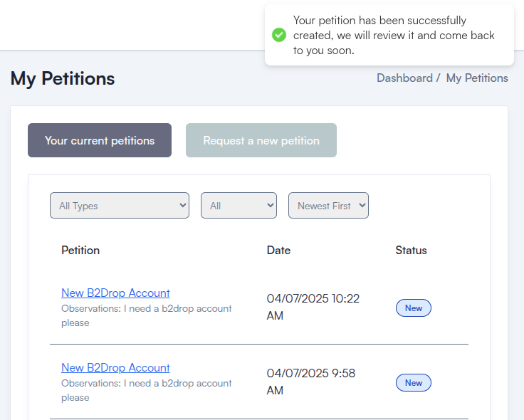Click the 'My Petitions' page heading

[x=63, y=79]
